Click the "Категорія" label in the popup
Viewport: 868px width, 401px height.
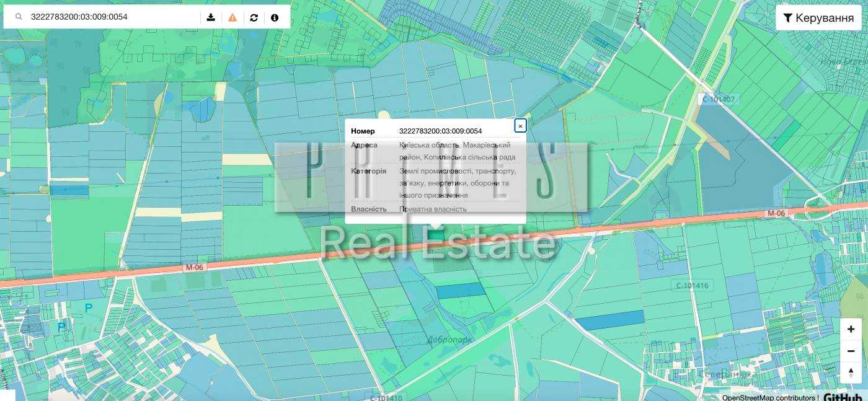[368, 171]
